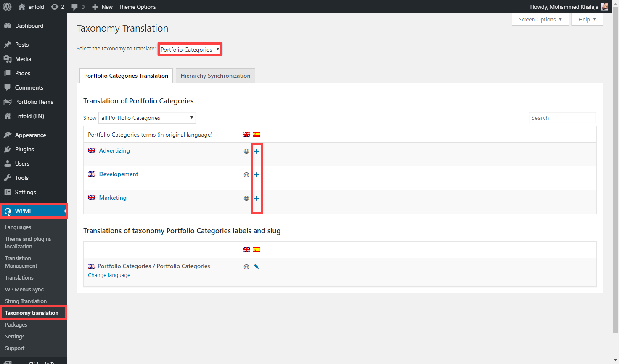Edit Portfolio Categories label translation pencil
This screenshot has width=619, height=364.
(257, 267)
